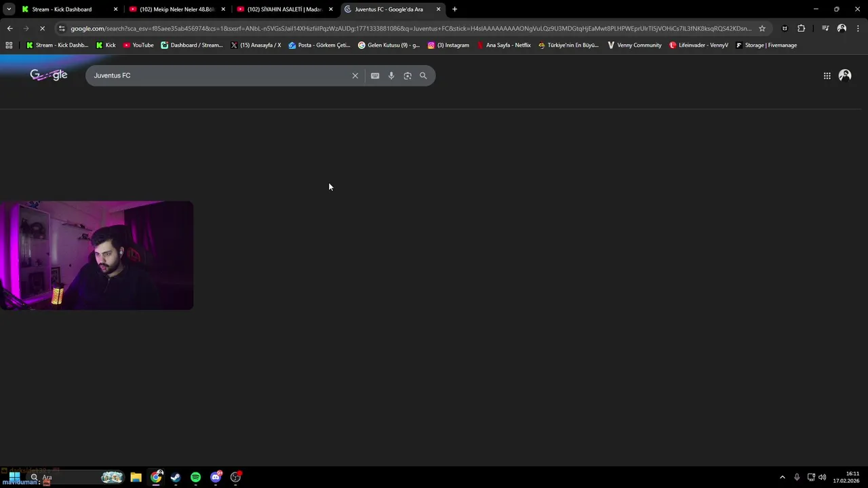Click the Chrome taskbar icon
Image resolution: width=868 pixels, height=488 pixels.
pos(156,477)
